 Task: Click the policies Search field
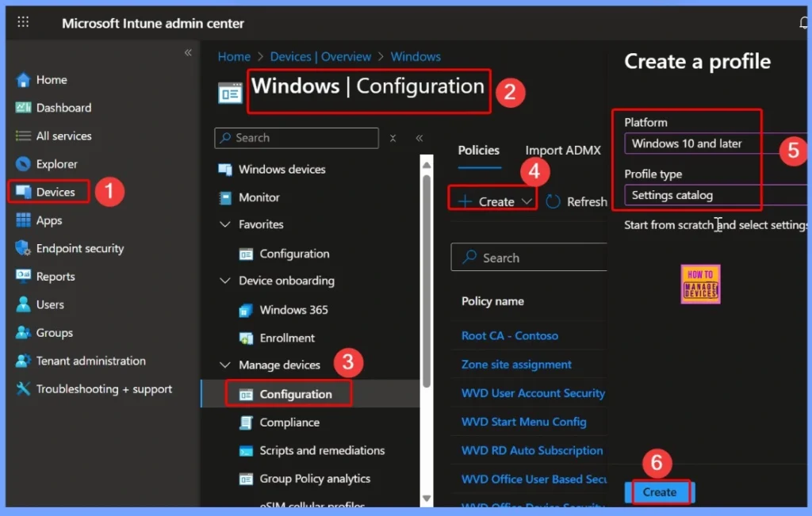coord(529,258)
